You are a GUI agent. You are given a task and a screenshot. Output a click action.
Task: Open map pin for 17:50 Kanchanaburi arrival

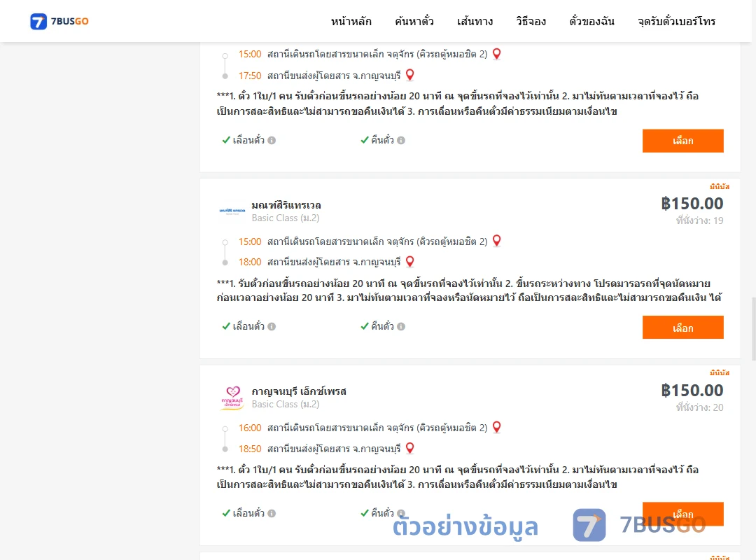[x=409, y=75]
